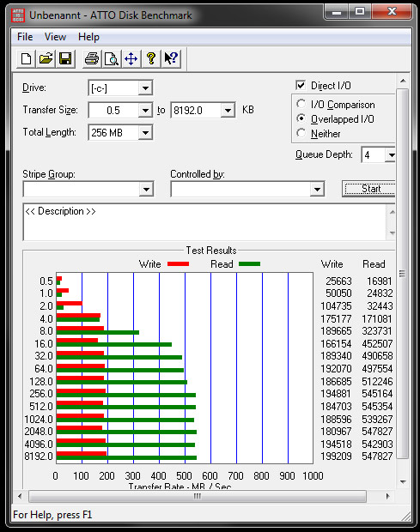The height and width of the screenshot is (532, 420).
Task: Click the 8192.0 row green read bar
Action: click(126, 458)
